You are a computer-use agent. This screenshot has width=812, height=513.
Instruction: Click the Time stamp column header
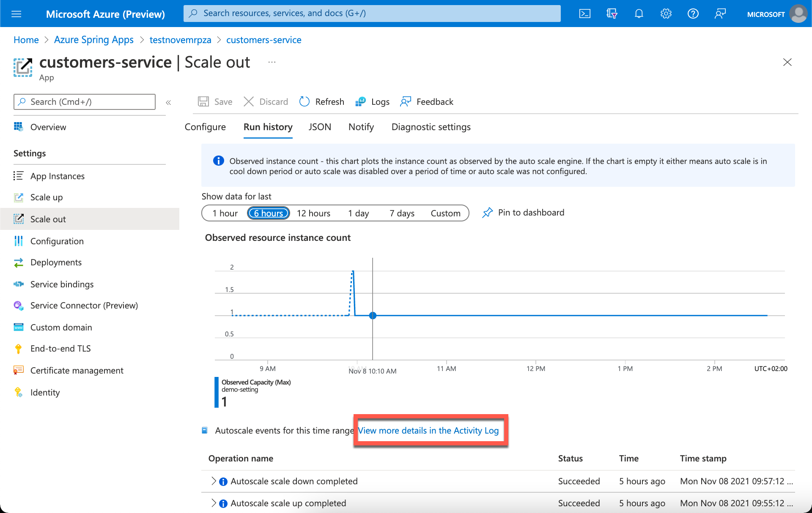[703, 458]
